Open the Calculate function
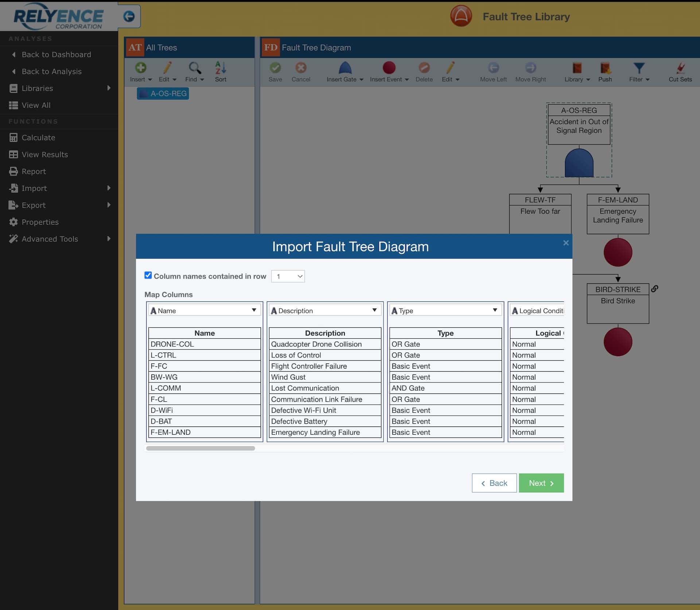 (38, 137)
